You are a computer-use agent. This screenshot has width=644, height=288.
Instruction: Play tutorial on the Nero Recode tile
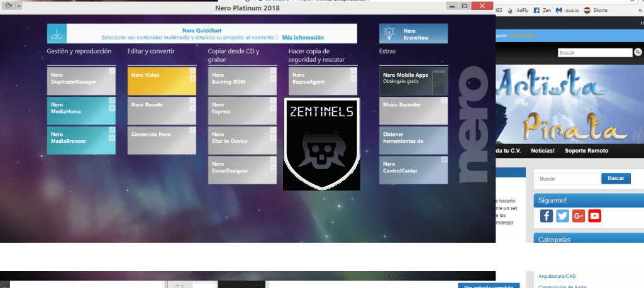[192, 108]
